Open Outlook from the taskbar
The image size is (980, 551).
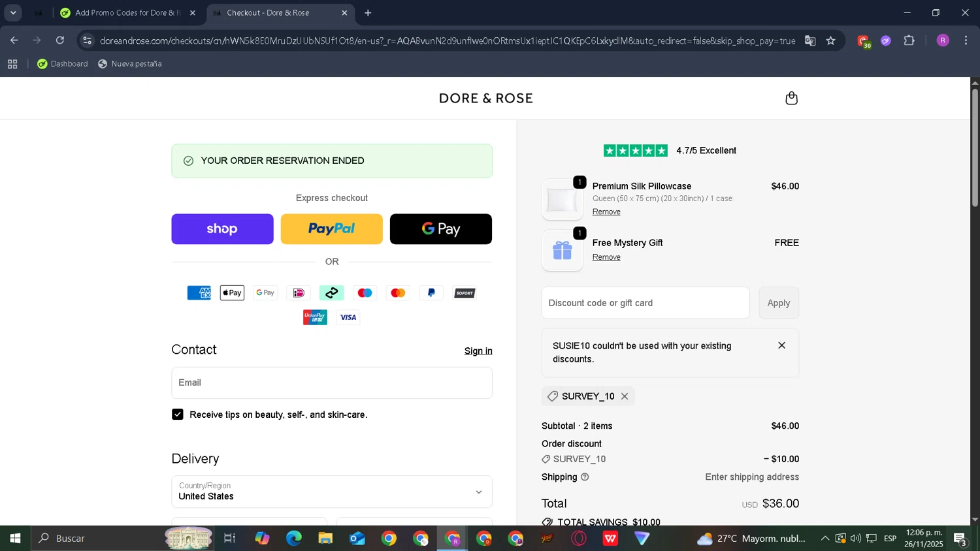357,539
